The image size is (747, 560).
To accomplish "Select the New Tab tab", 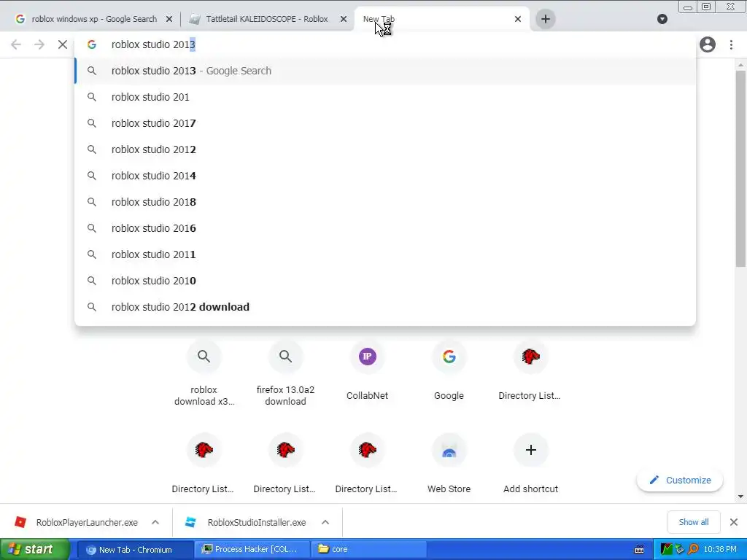I will (x=436, y=19).
